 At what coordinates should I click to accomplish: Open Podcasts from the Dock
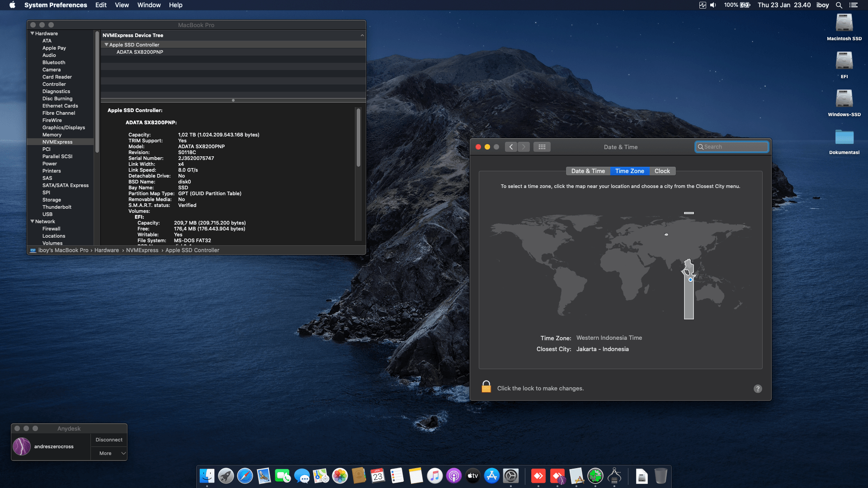454,476
